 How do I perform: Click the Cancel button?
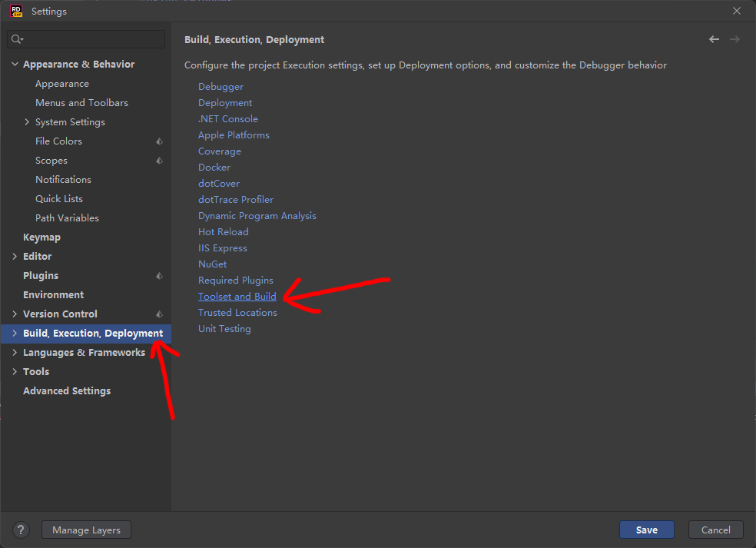tap(715, 530)
